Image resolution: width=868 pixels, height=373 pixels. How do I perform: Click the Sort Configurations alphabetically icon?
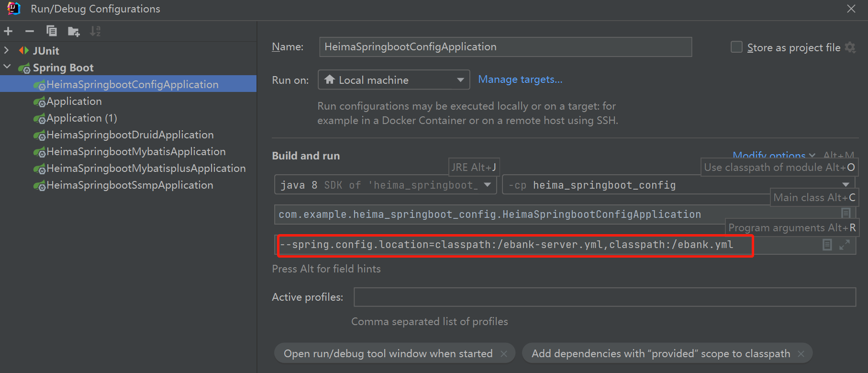(95, 32)
